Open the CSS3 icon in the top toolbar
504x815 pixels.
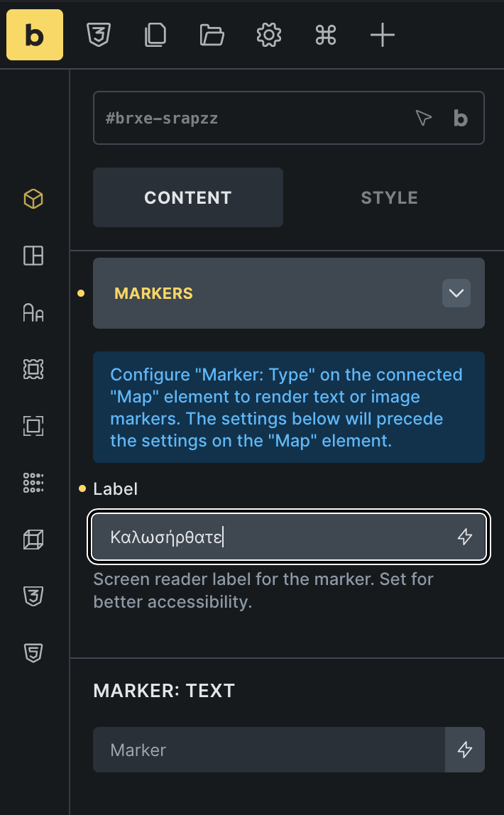click(x=97, y=35)
